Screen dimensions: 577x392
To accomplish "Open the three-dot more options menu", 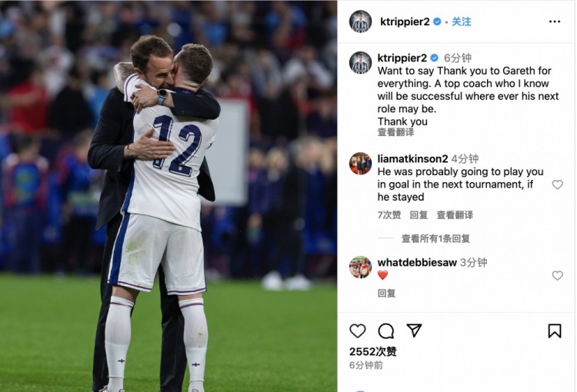I will coord(555,22).
